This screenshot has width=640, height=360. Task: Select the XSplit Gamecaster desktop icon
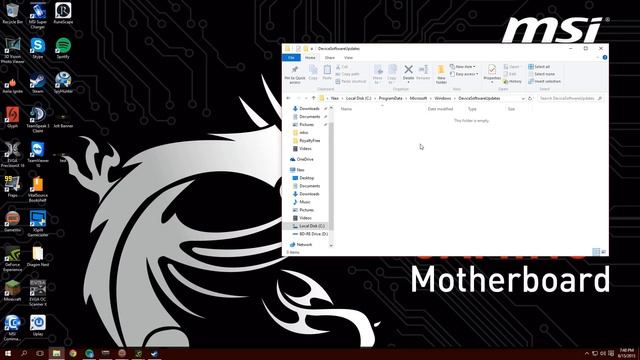click(x=38, y=224)
